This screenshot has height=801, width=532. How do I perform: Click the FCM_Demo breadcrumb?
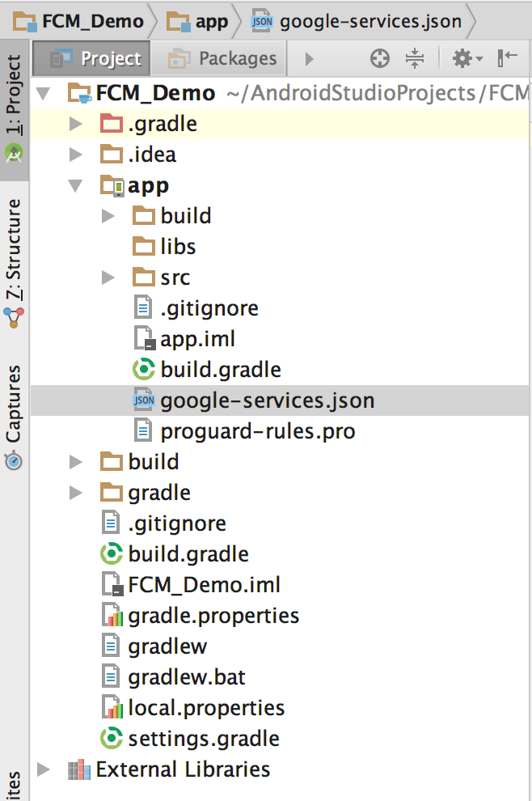(78, 22)
